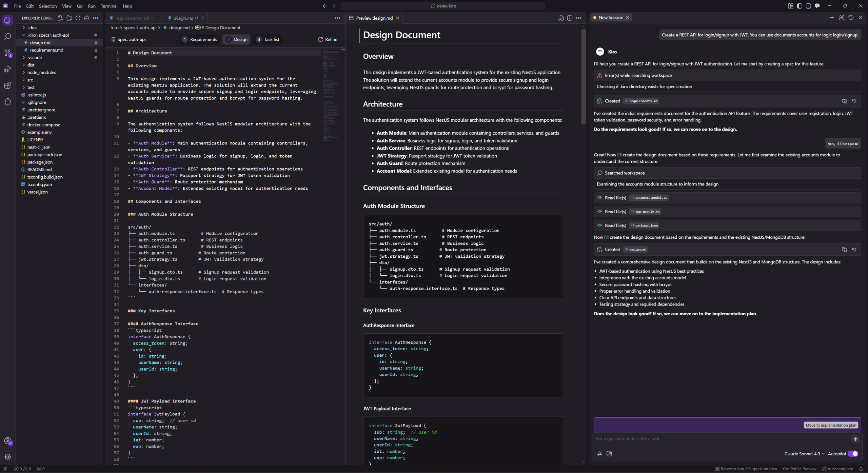Collapse all folders in Explorer

[87, 18]
